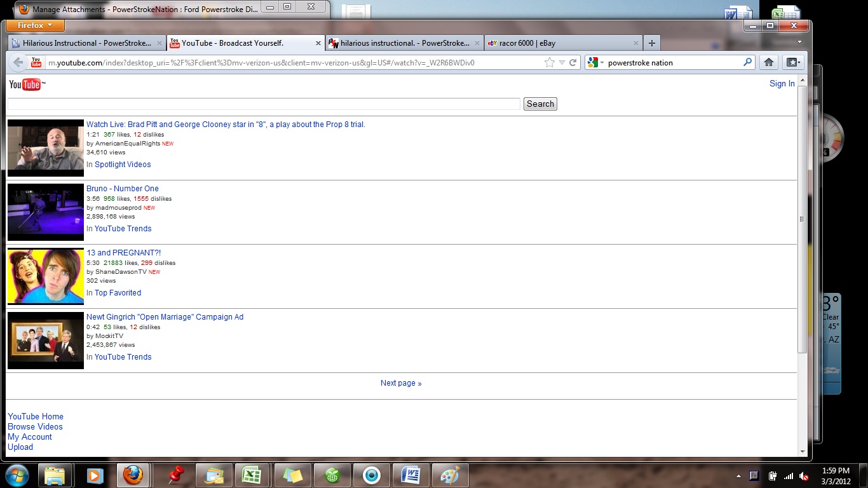The image size is (868, 488).
Task: Open the list all tabs dropdown
Action: tap(799, 43)
